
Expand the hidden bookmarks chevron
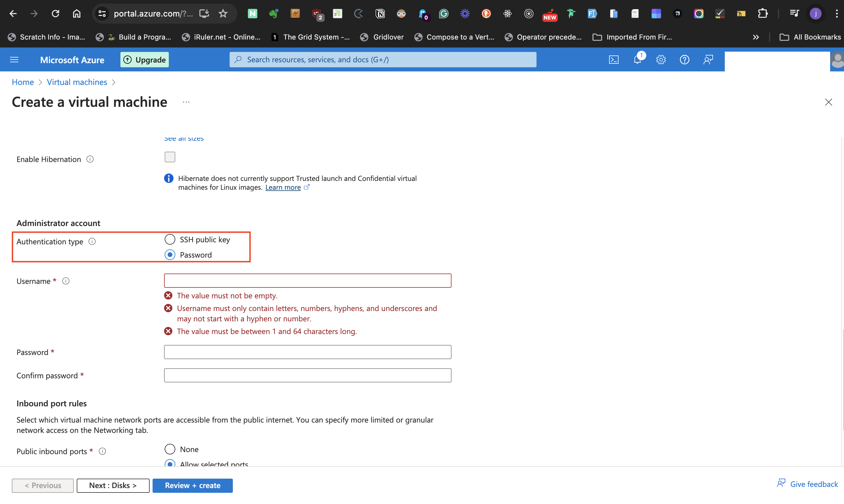pyautogui.click(x=756, y=37)
